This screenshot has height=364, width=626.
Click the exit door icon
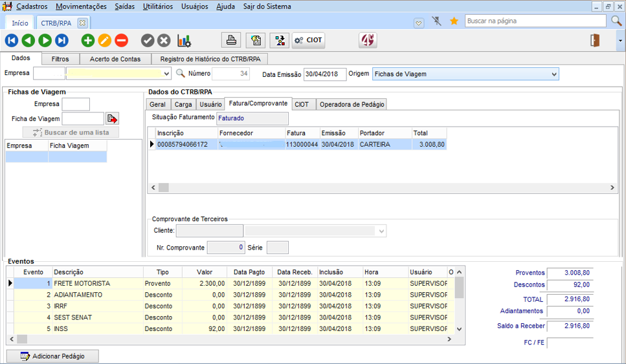tap(594, 41)
